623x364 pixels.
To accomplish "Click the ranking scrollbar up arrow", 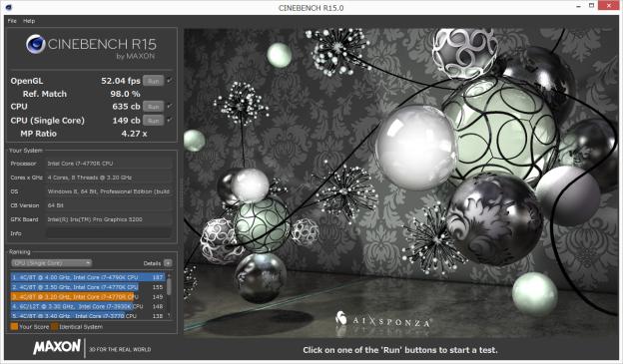I will click(x=169, y=274).
